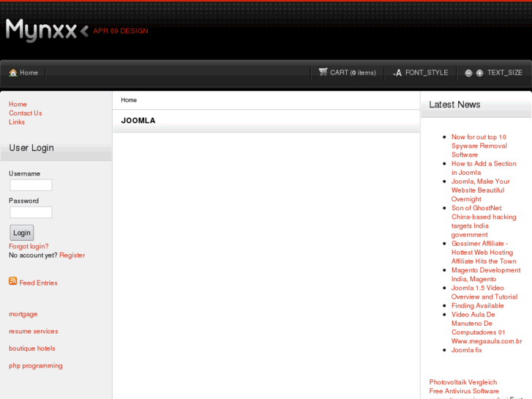The height and width of the screenshot is (399, 532).
Task: Open How to Add a Section article
Action: [x=484, y=168]
